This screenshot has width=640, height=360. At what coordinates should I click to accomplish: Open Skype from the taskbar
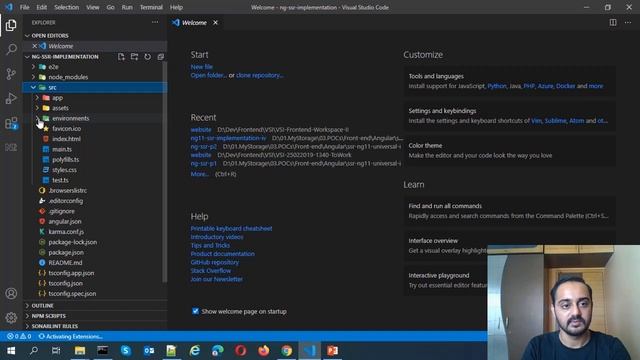(x=126, y=351)
